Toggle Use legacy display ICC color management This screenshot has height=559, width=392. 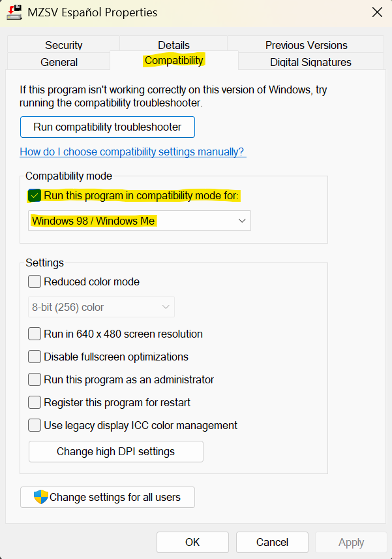point(35,425)
